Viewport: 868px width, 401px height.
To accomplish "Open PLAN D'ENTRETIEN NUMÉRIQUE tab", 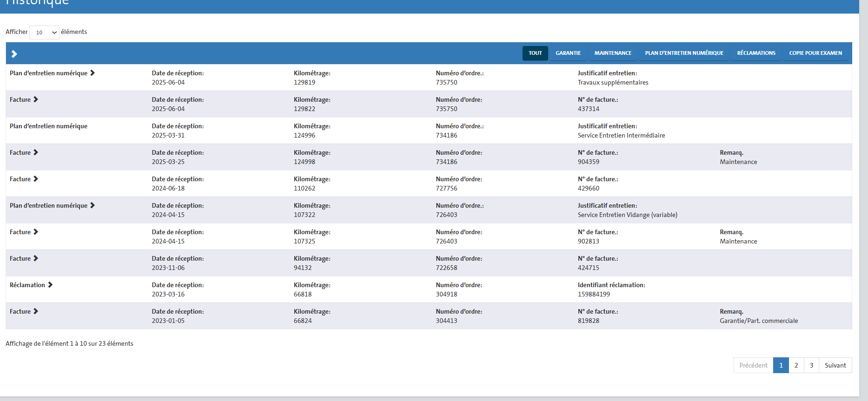I will (x=684, y=53).
